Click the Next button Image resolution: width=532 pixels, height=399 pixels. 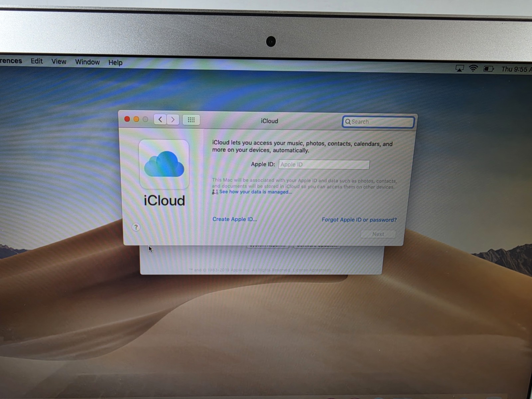coord(378,234)
